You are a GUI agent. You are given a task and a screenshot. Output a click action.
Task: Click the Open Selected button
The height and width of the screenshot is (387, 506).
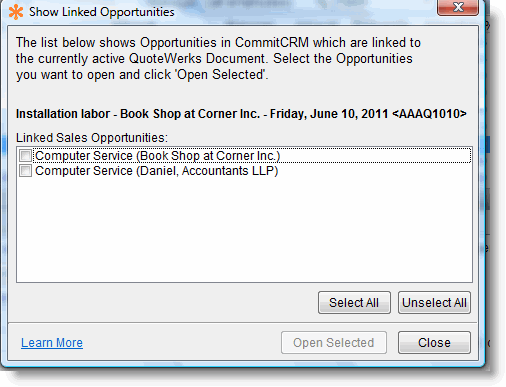coord(334,343)
